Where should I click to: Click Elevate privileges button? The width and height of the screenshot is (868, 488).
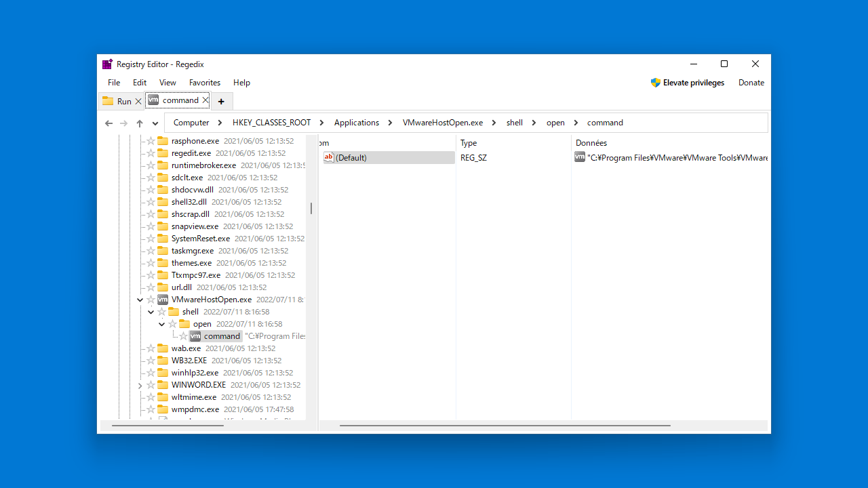click(x=688, y=83)
